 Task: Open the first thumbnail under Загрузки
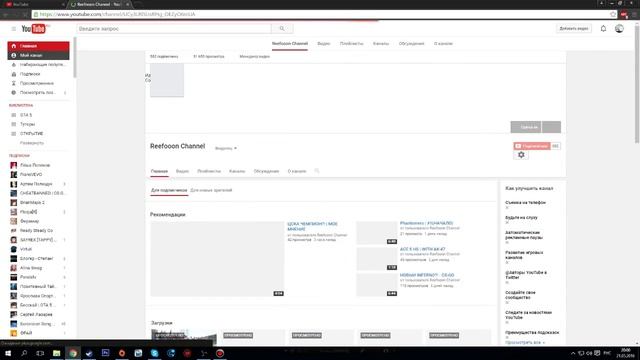click(x=184, y=337)
